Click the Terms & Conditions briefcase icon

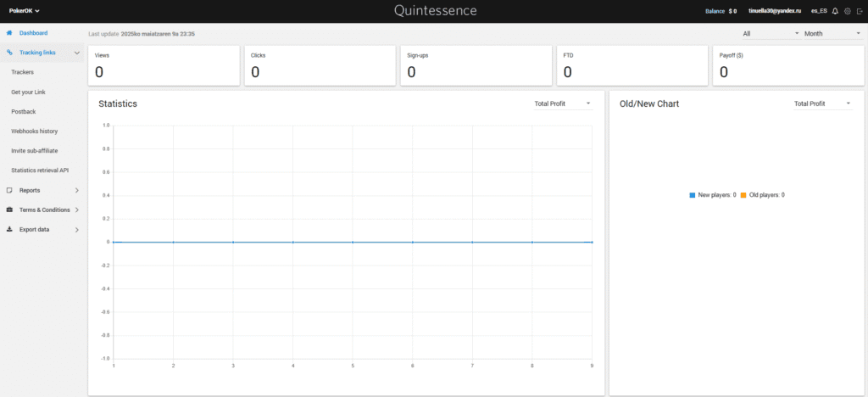(x=9, y=210)
